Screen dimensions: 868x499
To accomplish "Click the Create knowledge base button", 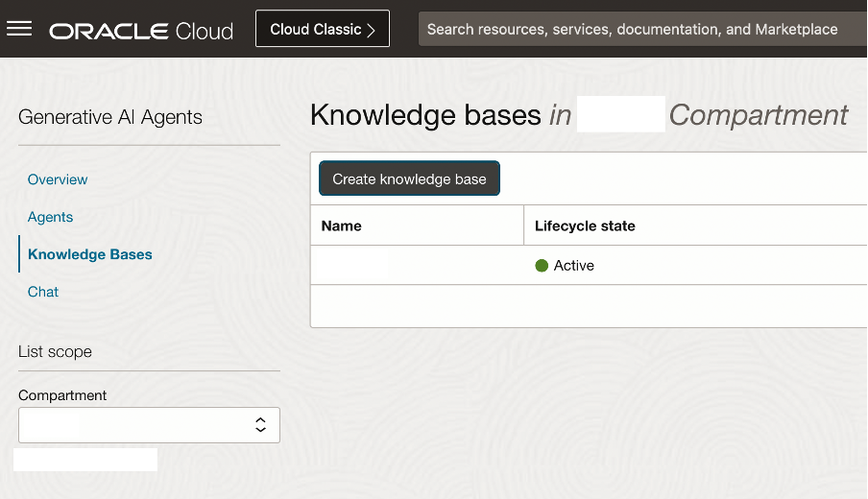I will coord(409,178).
